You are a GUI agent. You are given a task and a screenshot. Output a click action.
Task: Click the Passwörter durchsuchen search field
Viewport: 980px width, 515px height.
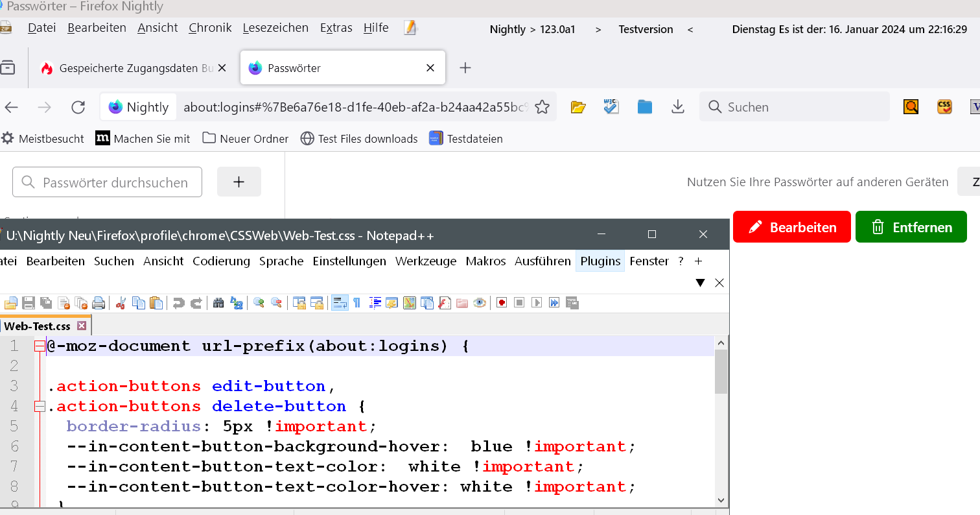point(115,182)
